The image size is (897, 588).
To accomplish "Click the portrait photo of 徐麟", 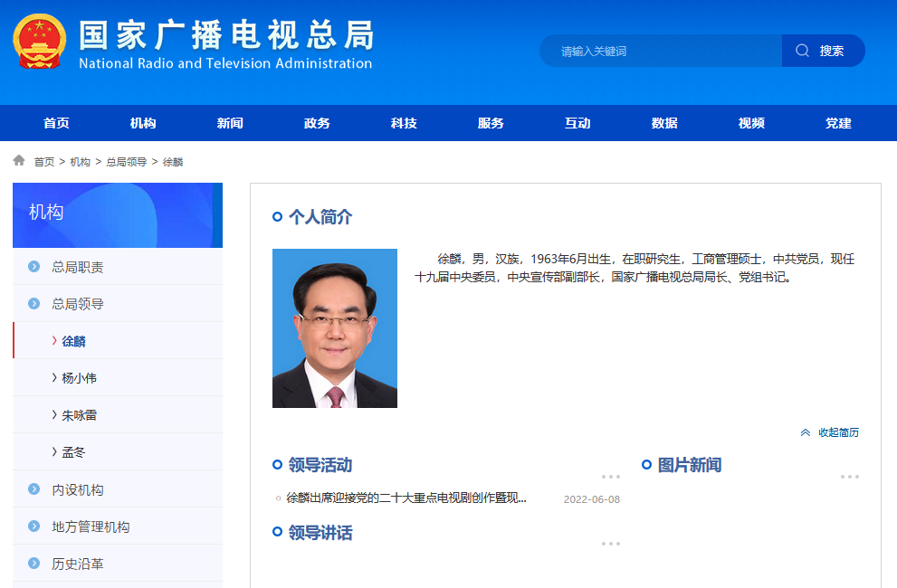I will 335,328.
